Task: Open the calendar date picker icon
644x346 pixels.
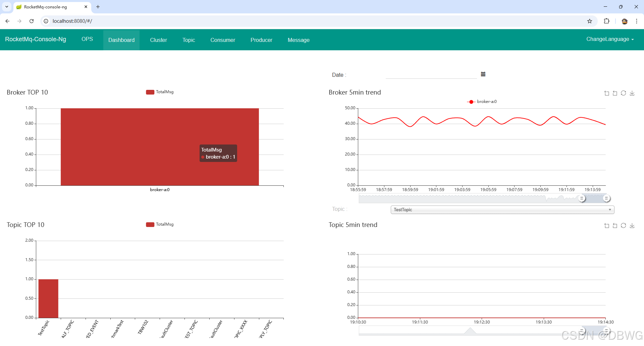Action: tap(483, 74)
